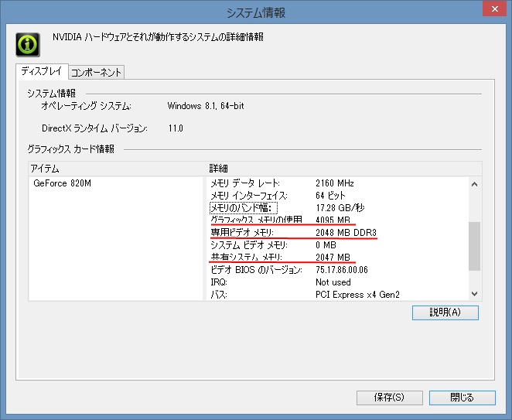Image resolution: width=512 pixels, height=420 pixels.
Task: Click the 2047 MB value
Action: pos(333,258)
